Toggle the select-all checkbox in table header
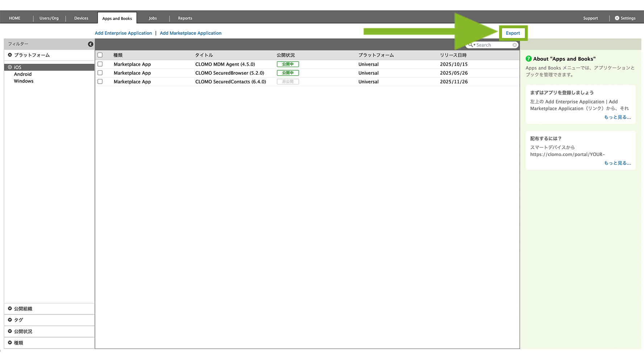Viewport: 644px width, 362px height. [x=100, y=55]
